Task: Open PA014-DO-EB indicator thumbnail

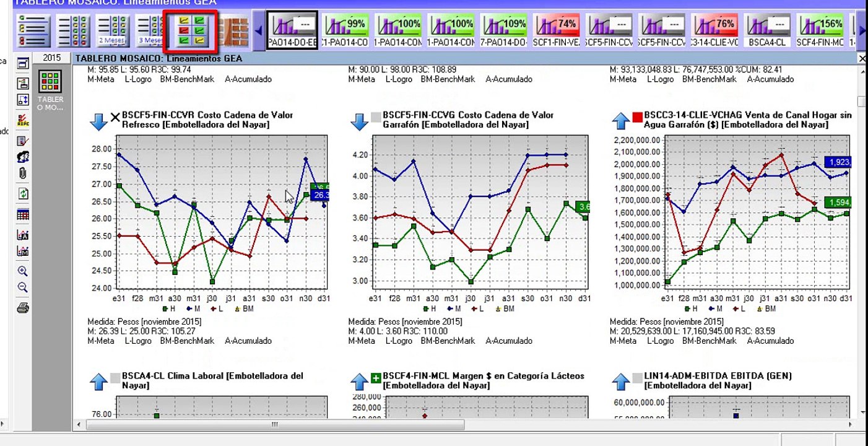Action: tap(292, 30)
